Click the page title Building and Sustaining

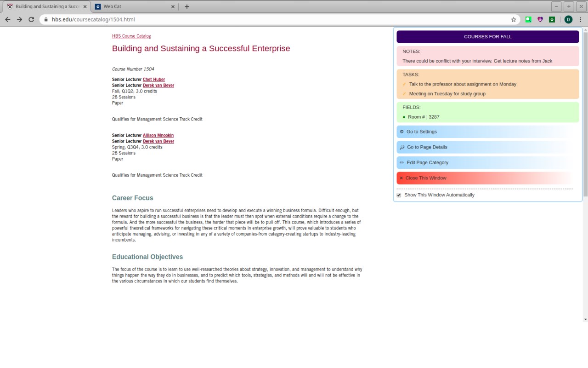201,48
